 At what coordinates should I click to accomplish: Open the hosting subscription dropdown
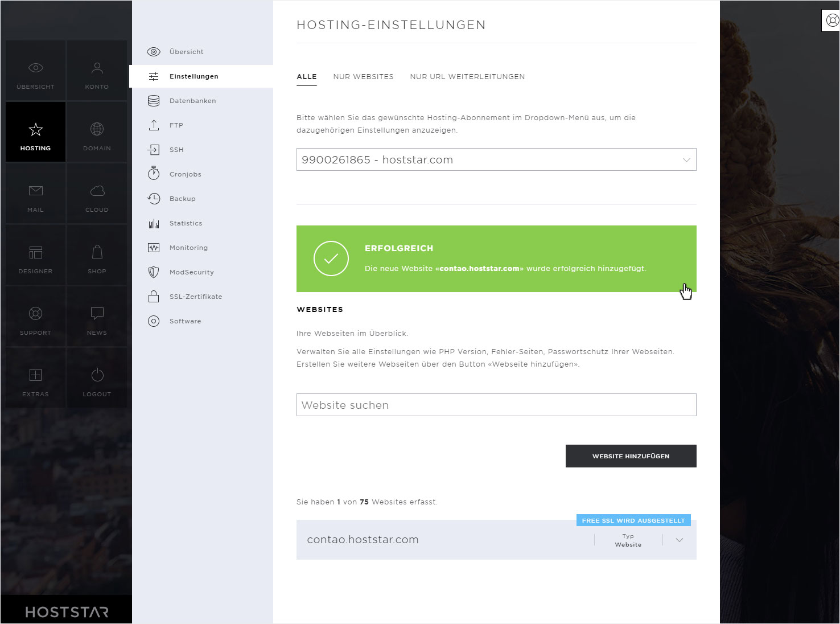pyautogui.click(x=496, y=159)
